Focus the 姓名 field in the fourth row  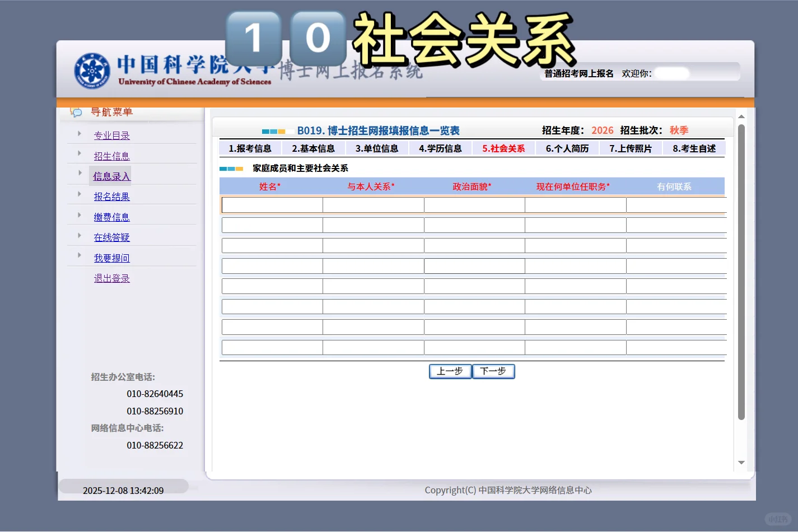coord(272,266)
